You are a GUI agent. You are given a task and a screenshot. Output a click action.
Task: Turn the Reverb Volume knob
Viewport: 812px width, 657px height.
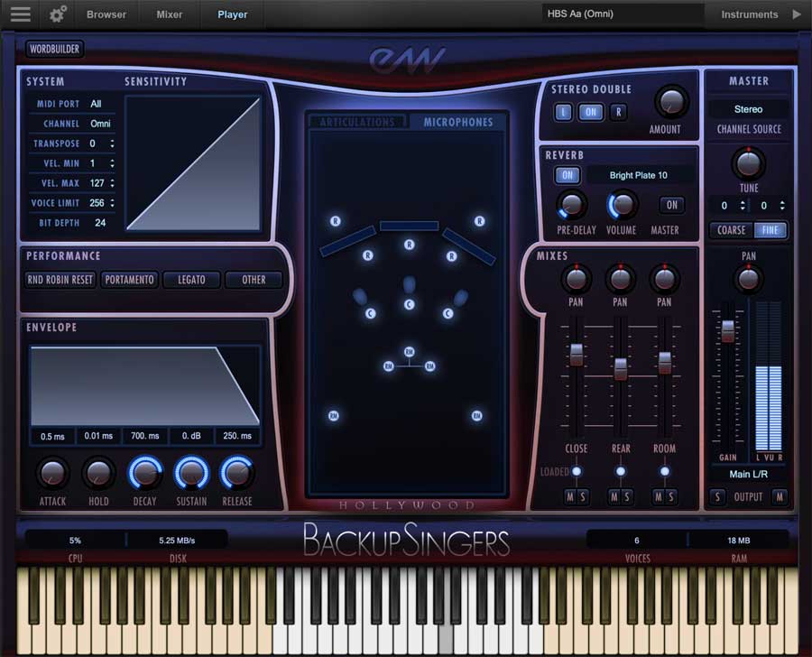(x=622, y=205)
